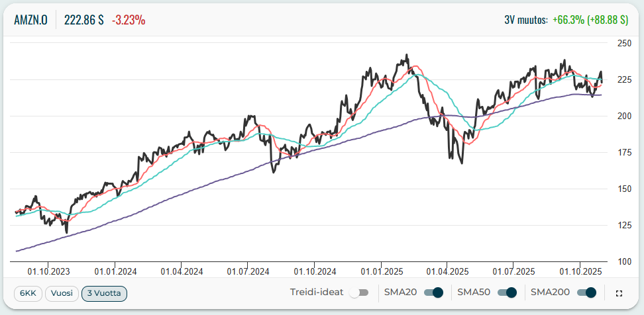The height and width of the screenshot is (315, 644).
Task: Expand the chart to fullscreen
Action: (x=619, y=293)
